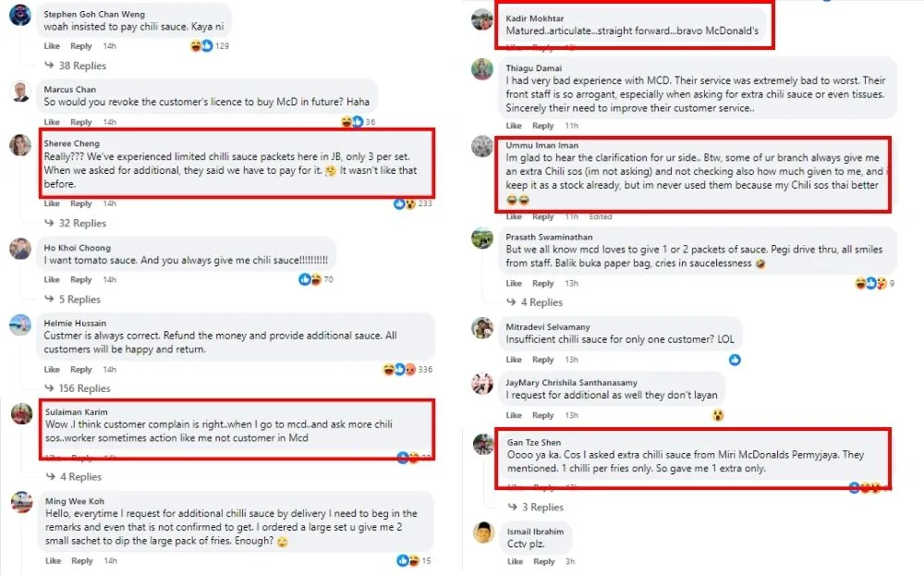Open Helmie Hussain's profile name link
The width and height of the screenshot is (924, 576).
(75, 323)
